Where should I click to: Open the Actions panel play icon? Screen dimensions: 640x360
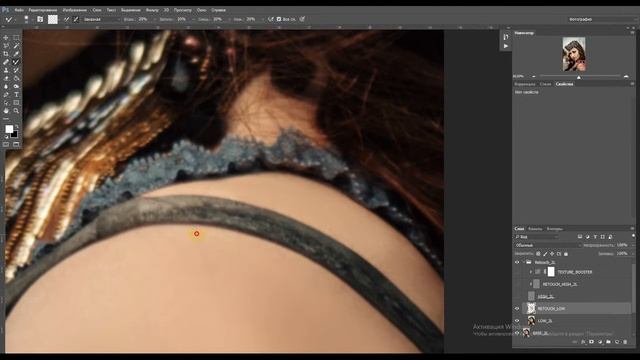[506, 46]
